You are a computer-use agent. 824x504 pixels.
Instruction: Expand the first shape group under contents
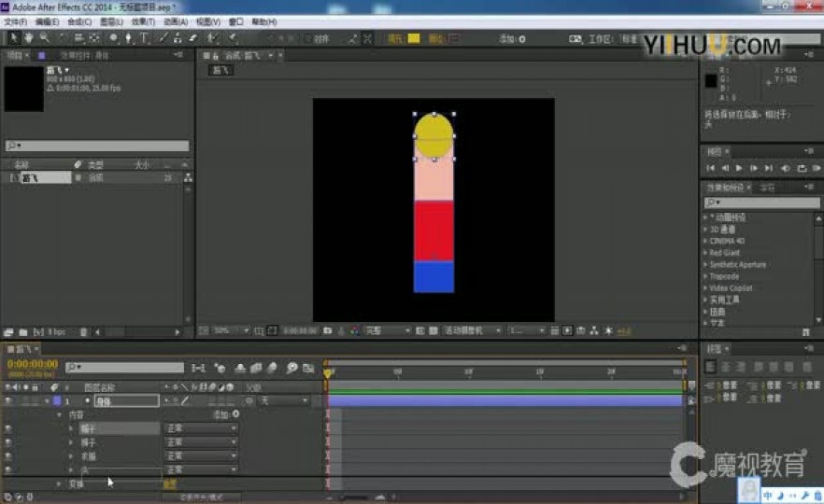tap(70, 429)
